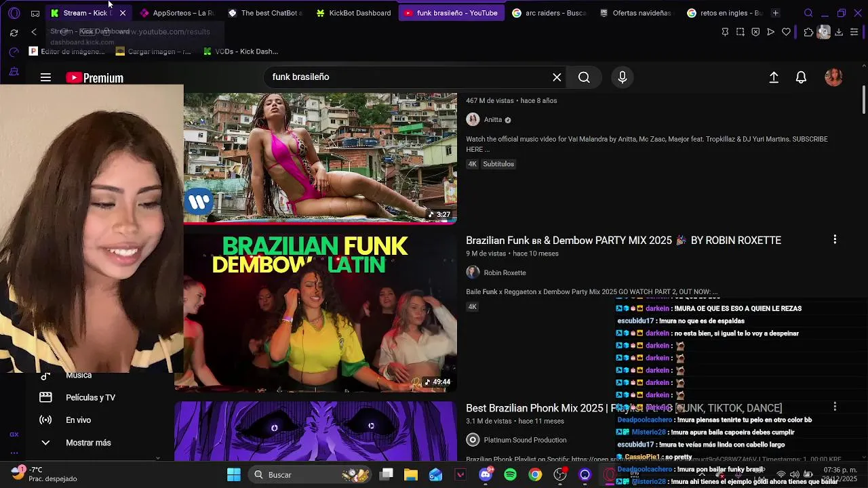Open the Anitta channel avatar
The height and width of the screenshot is (488, 868).
click(473, 119)
